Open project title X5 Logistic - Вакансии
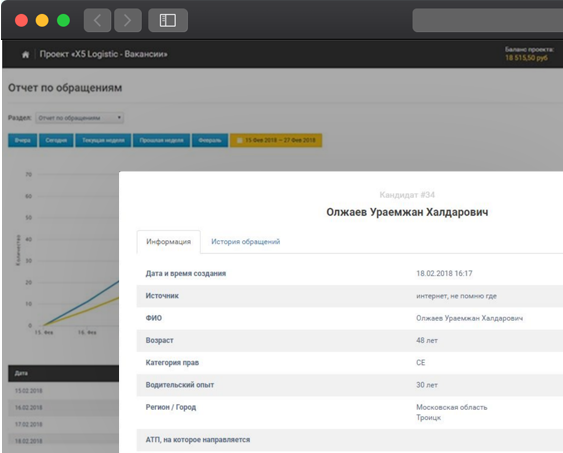Viewport: 563px width, 453px height. [x=103, y=54]
